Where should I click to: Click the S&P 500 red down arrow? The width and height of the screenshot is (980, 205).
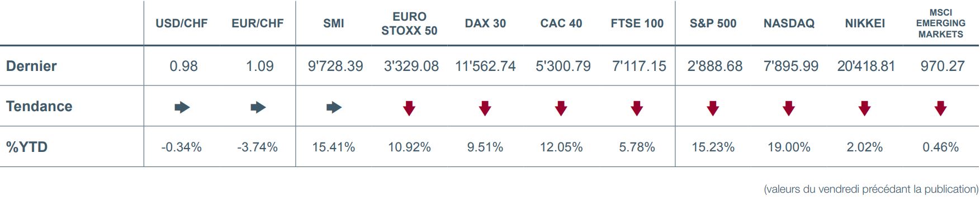[713, 108]
